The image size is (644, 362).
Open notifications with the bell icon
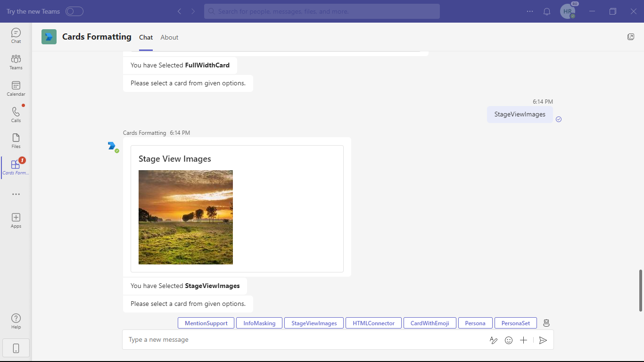[547, 11]
